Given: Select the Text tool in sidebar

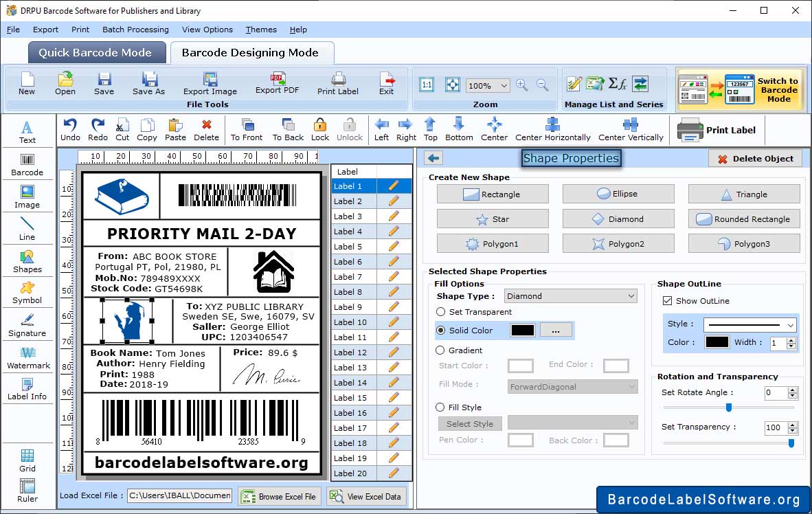Looking at the screenshot, I should 27,132.
